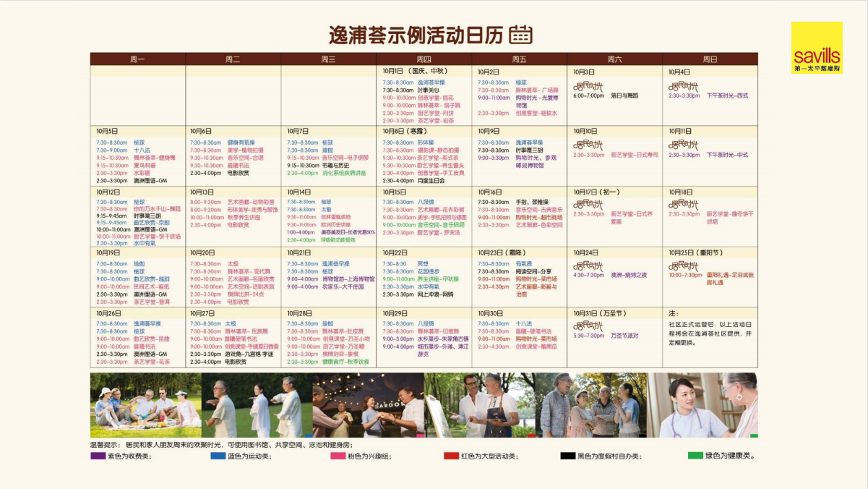Click the 手指、颈椎操 entry on 10月16日
Screen dimensions: 868x489
coord(532,202)
